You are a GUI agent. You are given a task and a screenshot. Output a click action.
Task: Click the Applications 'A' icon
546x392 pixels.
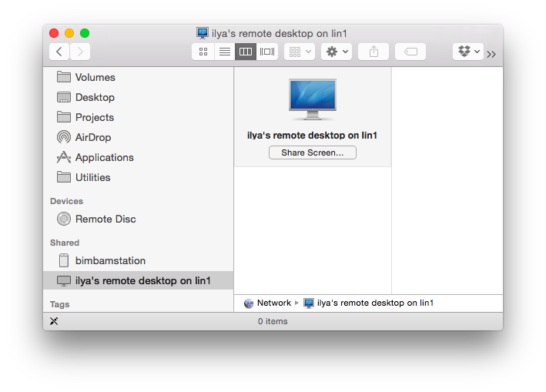pos(64,157)
